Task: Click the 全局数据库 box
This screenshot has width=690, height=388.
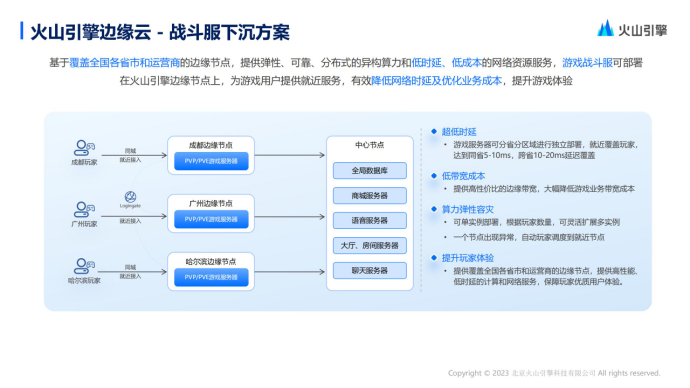Action: click(x=370, y=171)
